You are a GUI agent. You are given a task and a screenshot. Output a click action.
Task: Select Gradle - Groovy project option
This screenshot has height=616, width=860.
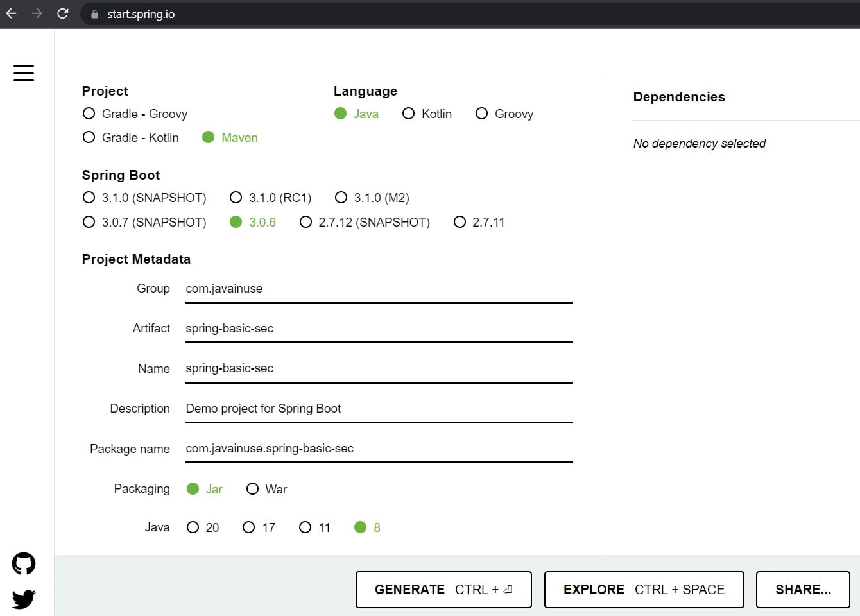click(x=135, y=114)
